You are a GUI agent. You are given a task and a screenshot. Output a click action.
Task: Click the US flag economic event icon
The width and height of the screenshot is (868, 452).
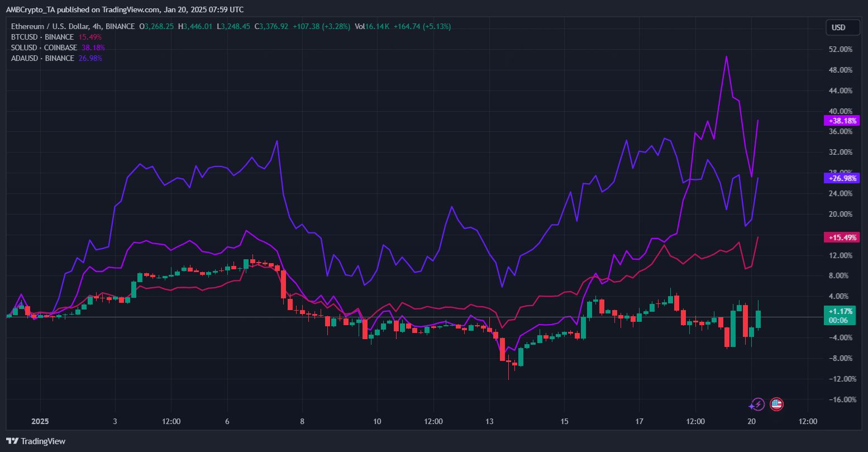tap(776, 404)
